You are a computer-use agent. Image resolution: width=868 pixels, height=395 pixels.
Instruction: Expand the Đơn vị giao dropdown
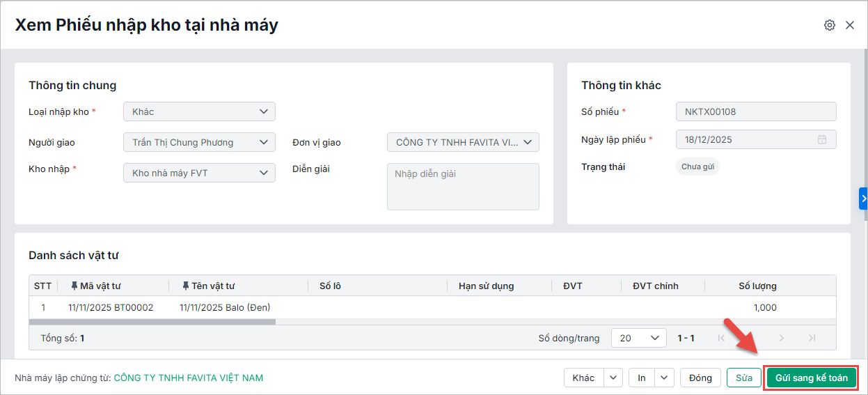click(x=527, y=142)
